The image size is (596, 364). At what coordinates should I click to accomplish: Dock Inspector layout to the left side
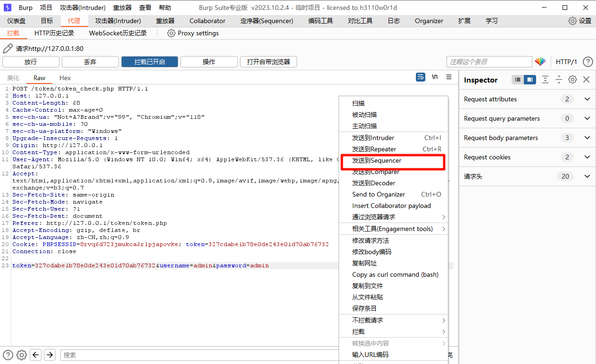(518, 80)
